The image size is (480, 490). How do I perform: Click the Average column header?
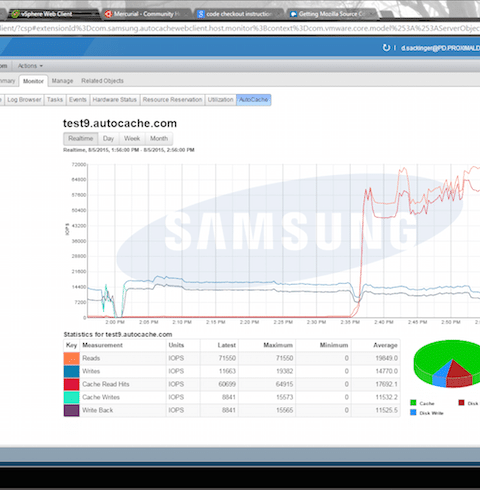385,345
